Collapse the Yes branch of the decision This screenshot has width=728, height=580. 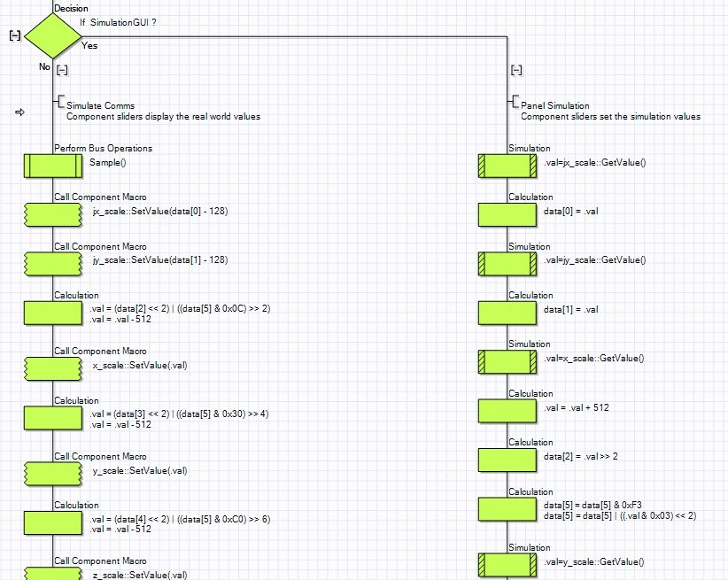pos(516,70)
